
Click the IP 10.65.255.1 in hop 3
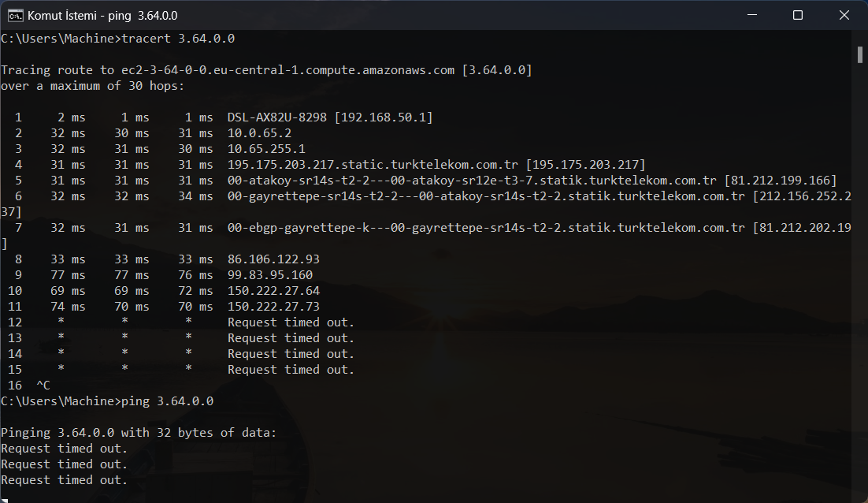266,149
